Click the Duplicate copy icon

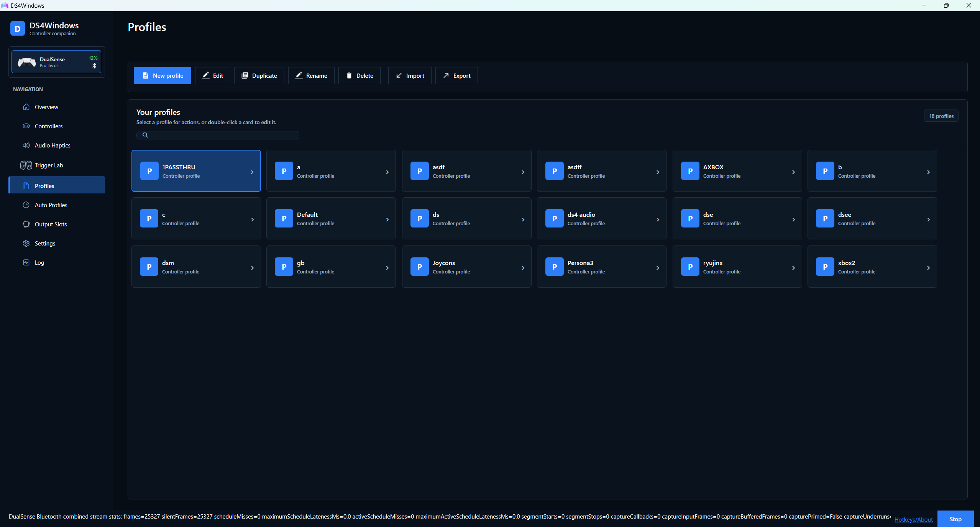245,75
